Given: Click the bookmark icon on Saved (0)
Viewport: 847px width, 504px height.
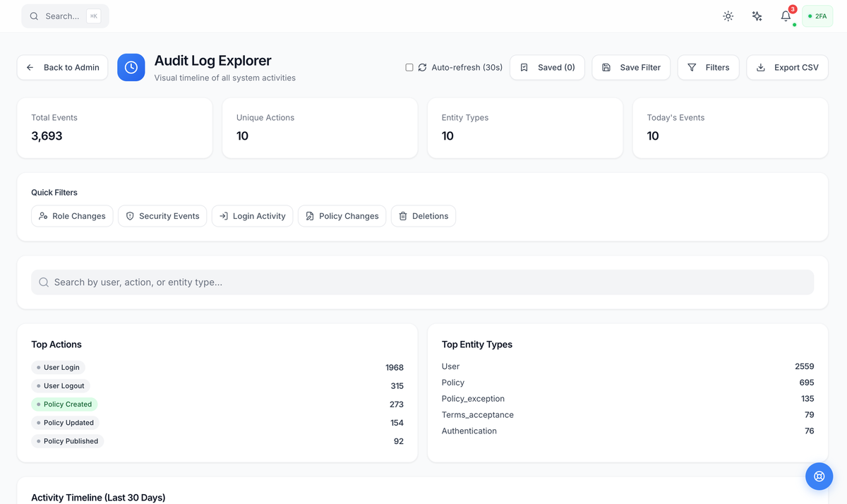Looking at the screenshot, I should (524, 67).
